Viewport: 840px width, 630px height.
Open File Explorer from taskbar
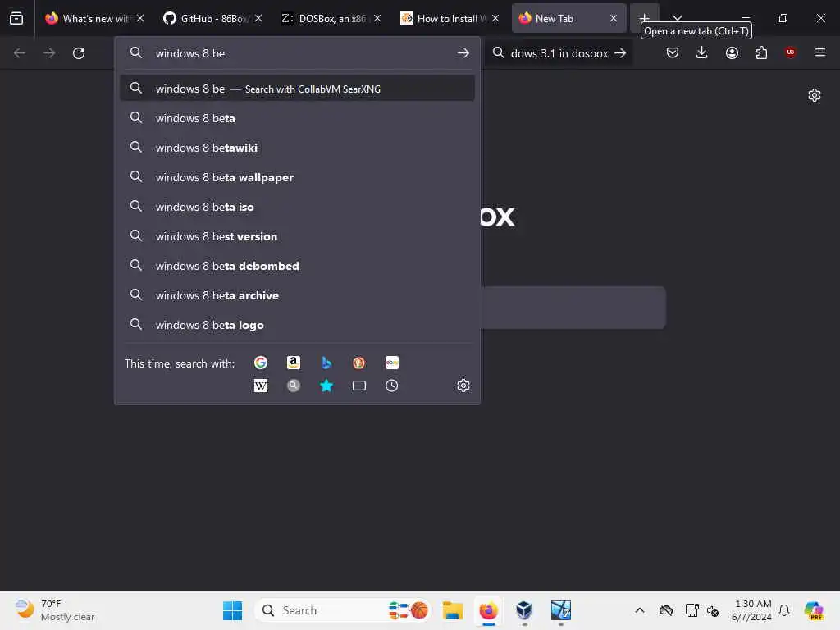[x=453, y=610]
